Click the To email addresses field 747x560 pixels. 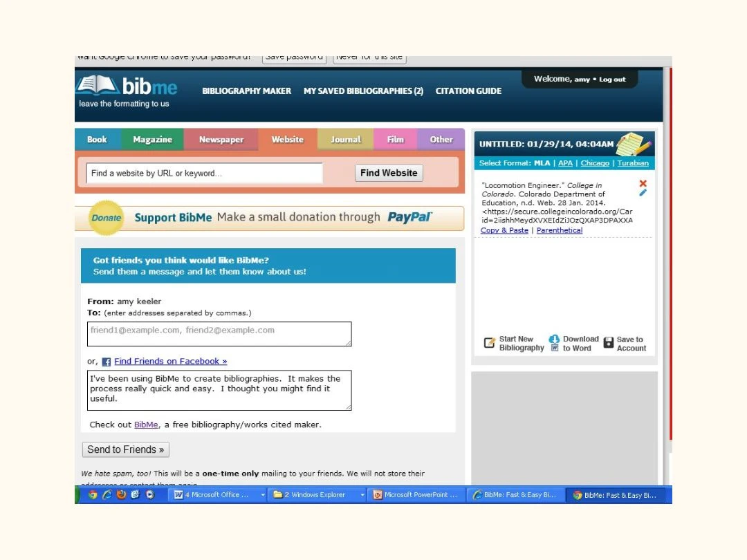point(219,333)
